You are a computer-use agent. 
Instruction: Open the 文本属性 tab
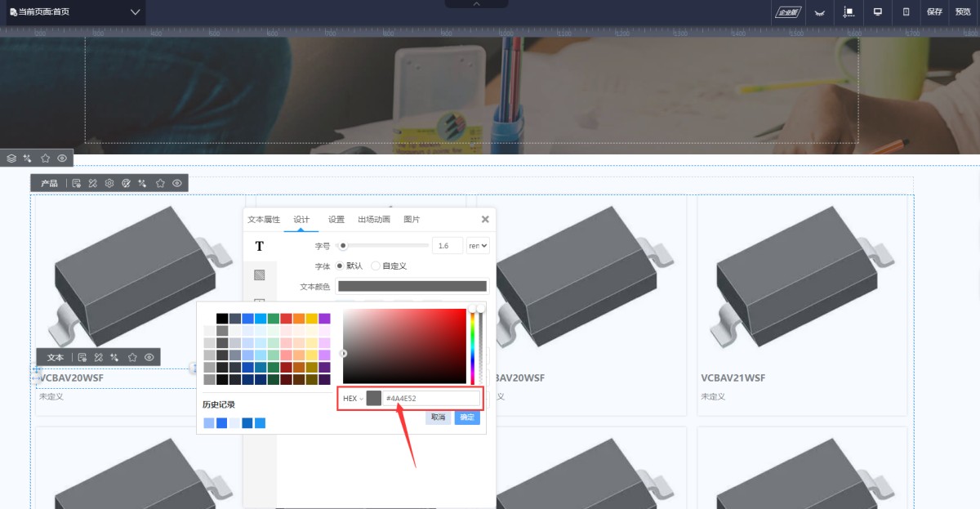[264, 220]
